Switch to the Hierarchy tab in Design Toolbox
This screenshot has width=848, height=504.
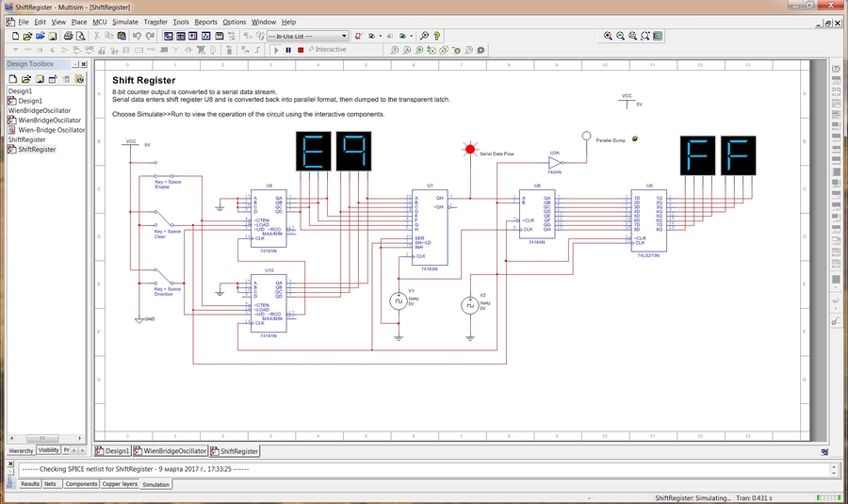tap(21, 451)
